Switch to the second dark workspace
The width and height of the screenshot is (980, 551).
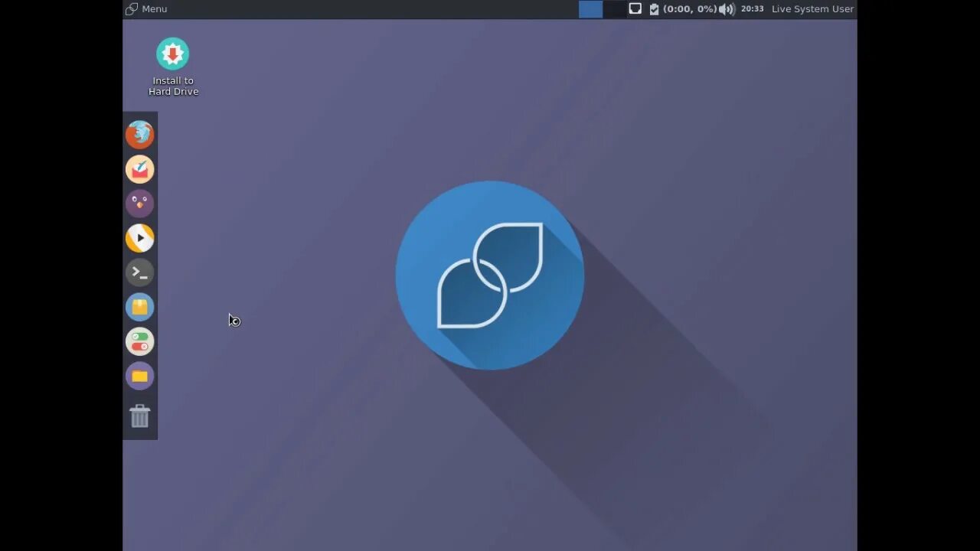[614, 9]
